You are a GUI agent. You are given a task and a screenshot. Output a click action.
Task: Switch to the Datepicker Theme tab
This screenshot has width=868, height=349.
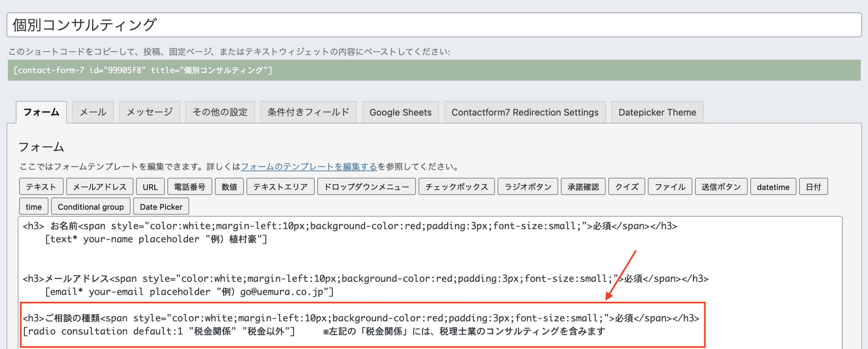tap(657, 112)
